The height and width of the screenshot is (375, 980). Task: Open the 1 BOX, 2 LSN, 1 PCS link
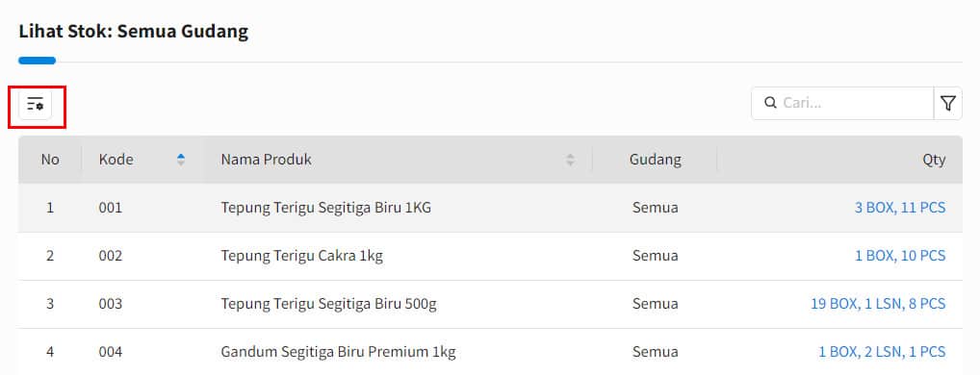click(882, 352)
